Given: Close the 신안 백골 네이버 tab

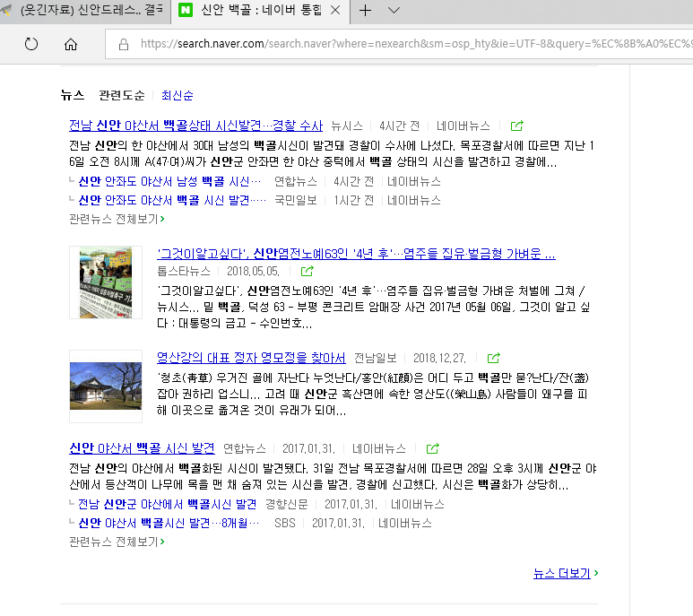Looking at the screenshot, I should (335, 11).
